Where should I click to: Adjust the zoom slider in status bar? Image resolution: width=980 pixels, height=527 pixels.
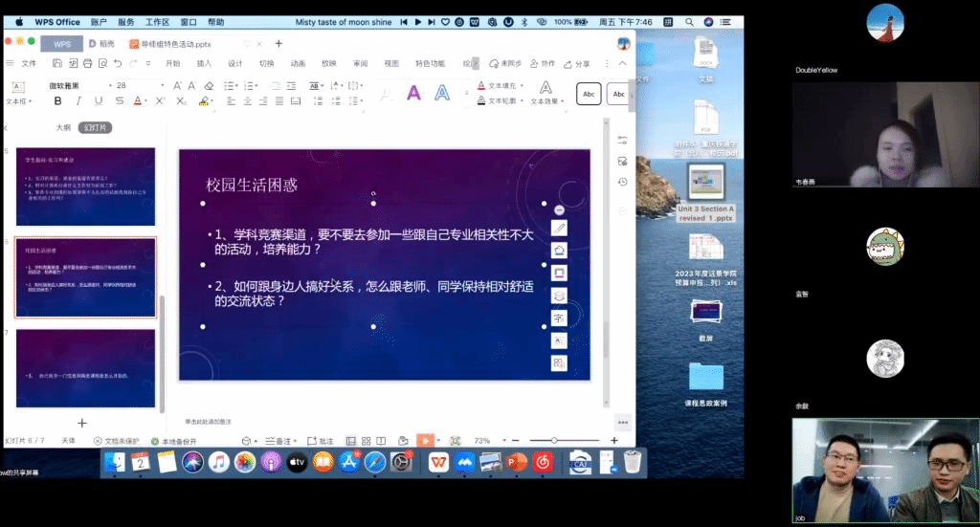[x=555, y=440]
